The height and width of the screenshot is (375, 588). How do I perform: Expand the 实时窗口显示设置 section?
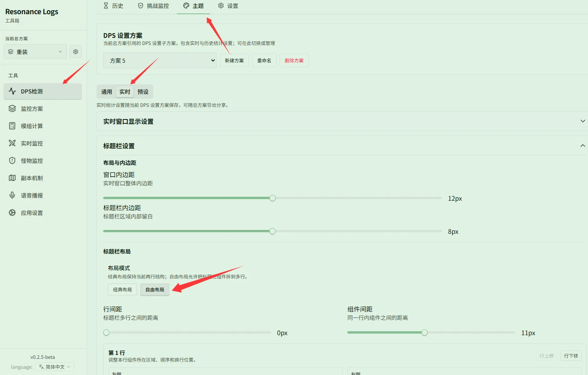pos(342,121)
